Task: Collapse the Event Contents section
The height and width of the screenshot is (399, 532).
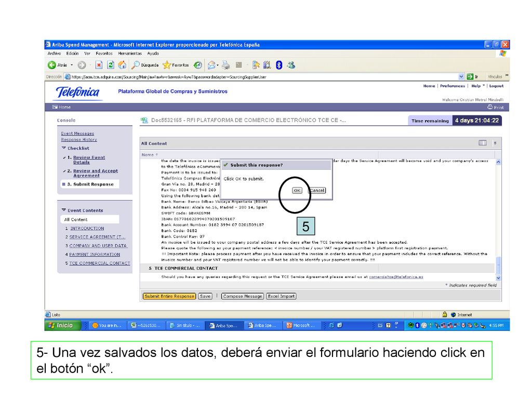Action: coord(64,210)
